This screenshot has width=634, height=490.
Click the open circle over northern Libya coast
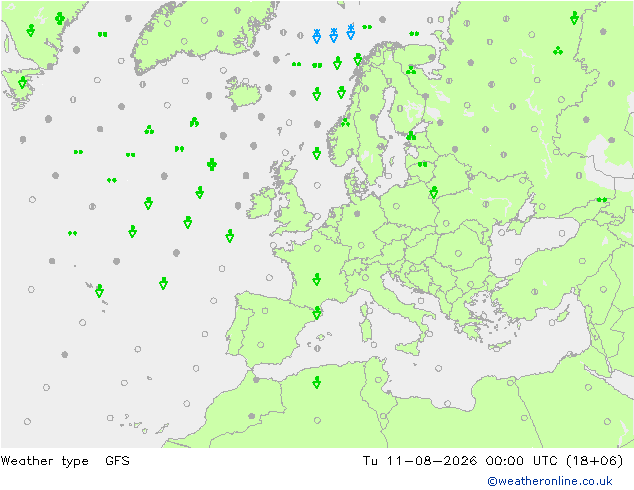point(447,403)
